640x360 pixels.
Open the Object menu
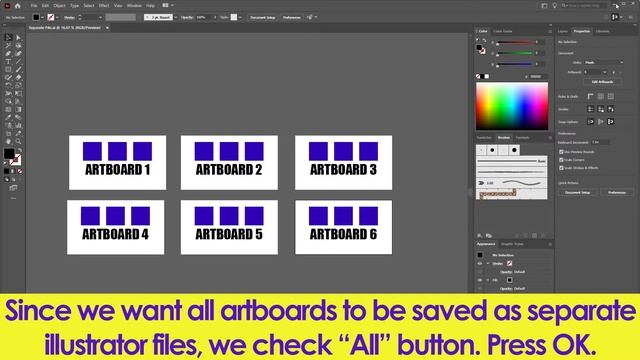pos(59,6)
